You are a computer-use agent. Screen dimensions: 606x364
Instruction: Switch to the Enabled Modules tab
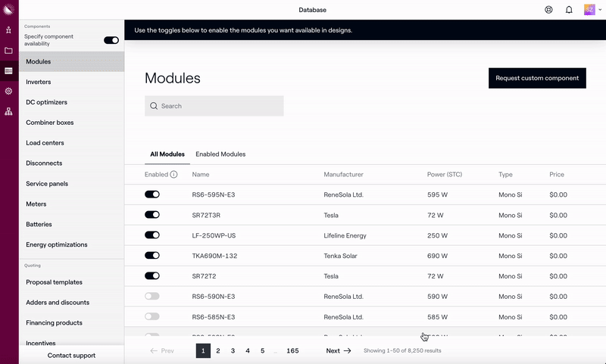pos(220,154)
